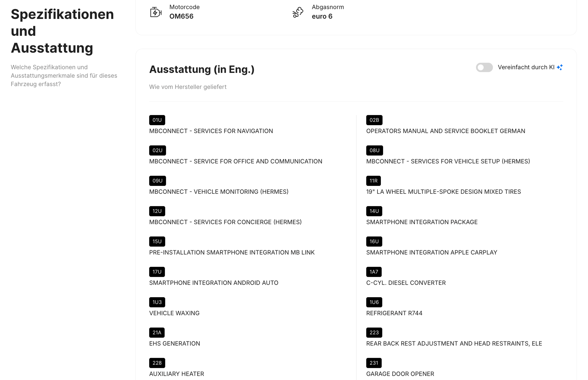This screenshot has width=588, height=380.
Task: Click the 1U6 Refrigerant R744 badge
Action: [x=374, y=302]
